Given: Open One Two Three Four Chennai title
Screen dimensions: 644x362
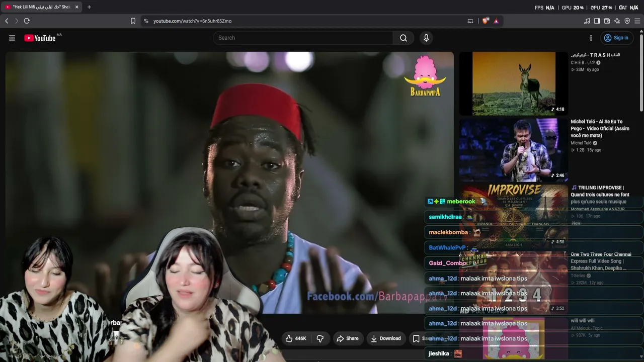Looking at the screenshot, I should (601, 261).
